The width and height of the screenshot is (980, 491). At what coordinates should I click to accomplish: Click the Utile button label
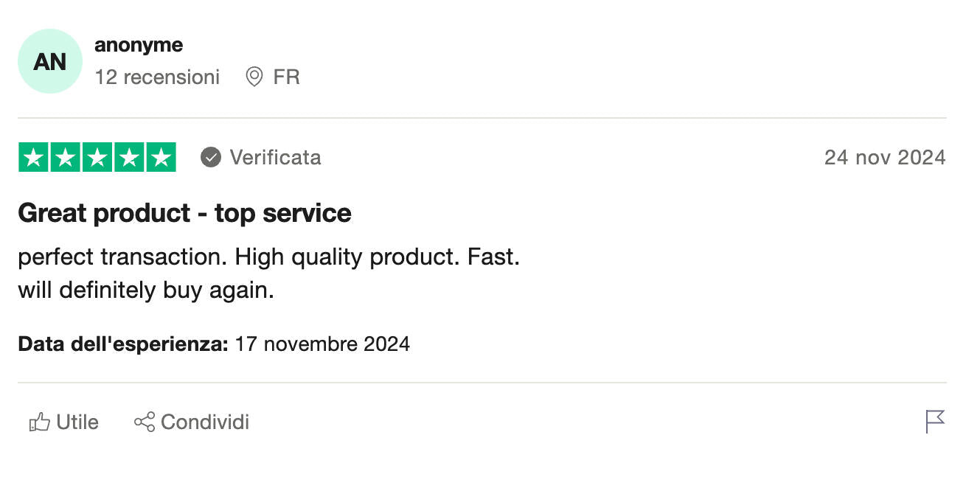[x=77, y=422]
